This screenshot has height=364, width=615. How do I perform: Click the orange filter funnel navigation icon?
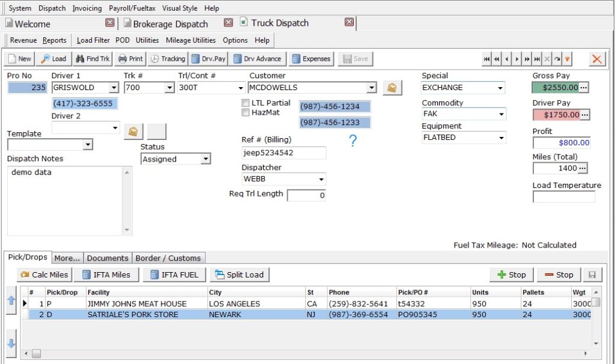(x=566, y=59)
